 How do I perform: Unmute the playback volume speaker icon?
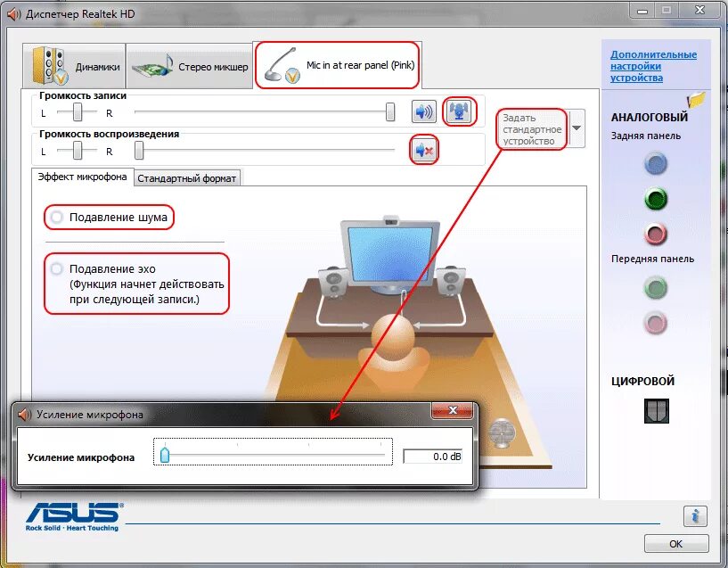[x=424, y=150]
